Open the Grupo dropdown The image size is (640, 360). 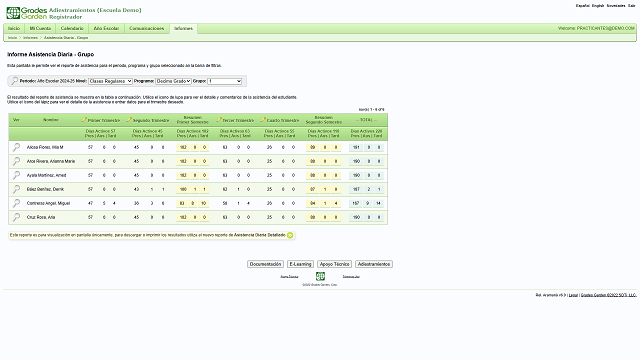click(224, 81)
